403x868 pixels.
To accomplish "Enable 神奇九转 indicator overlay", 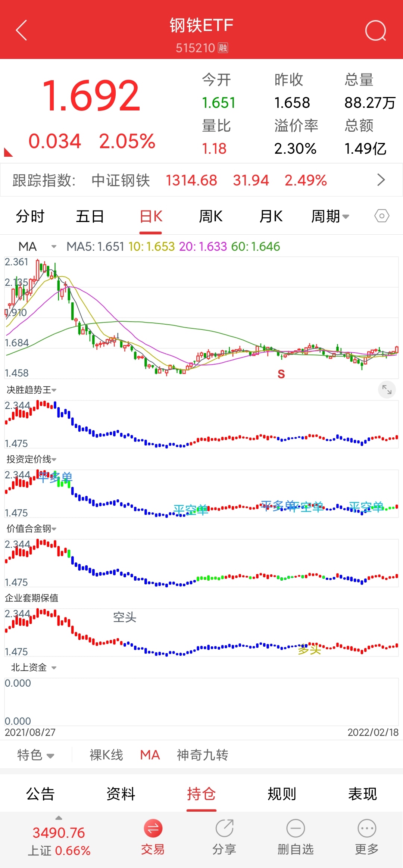I will pos(203,755).
